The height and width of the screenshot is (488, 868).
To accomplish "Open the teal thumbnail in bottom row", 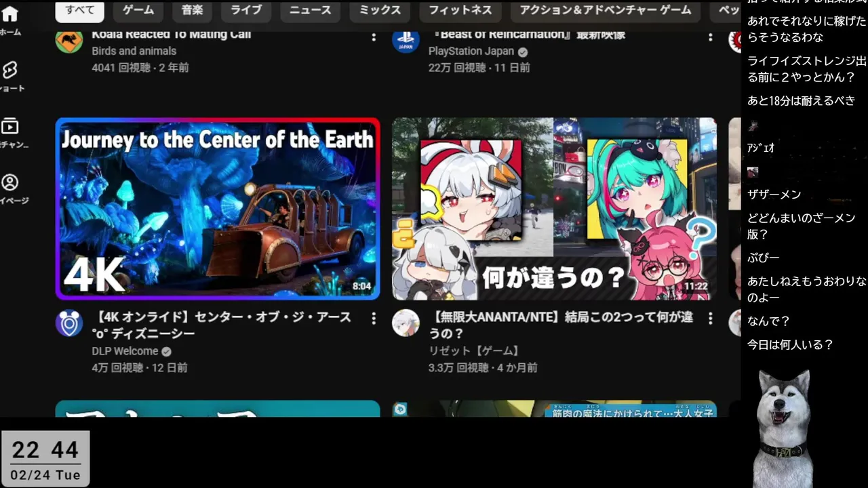I will click(x=218, y=408).
